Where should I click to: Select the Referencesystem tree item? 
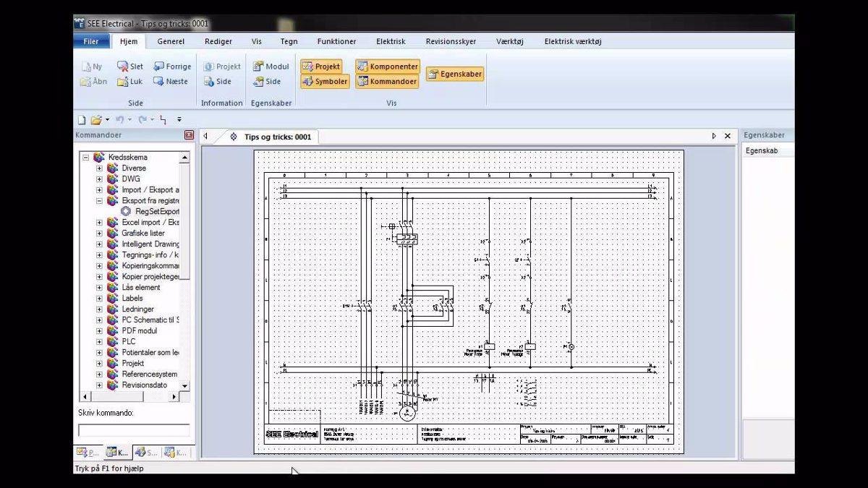click(149, 374)
